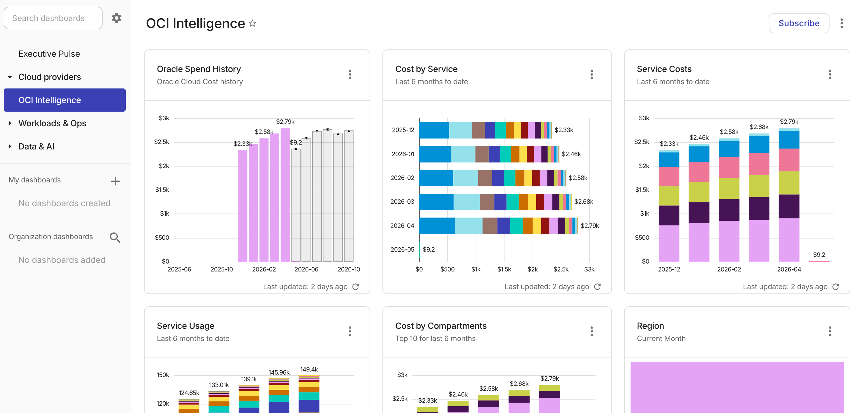Open Service Usage card menu
Image resolution: width=868 pixels, height=413 pixels.
tap(350, 332)
